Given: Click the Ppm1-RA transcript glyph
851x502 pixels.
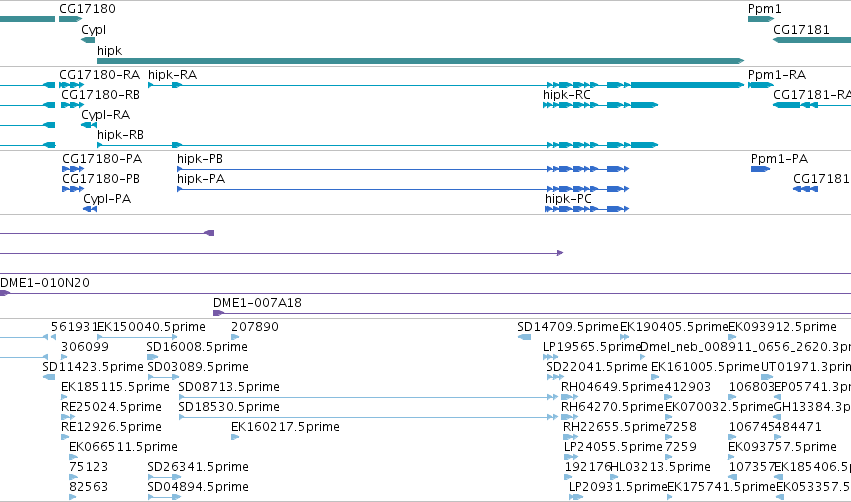Looking at the screenshot, I should (x=760, y=85).
